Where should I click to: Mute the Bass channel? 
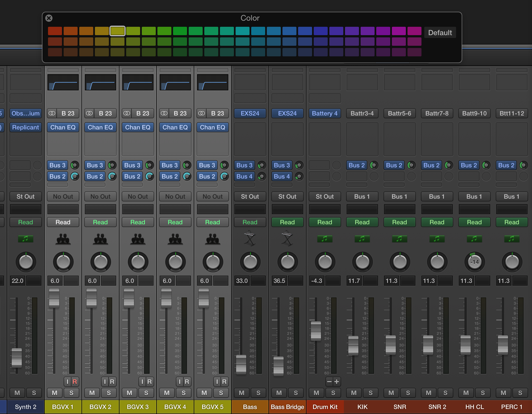pos(241,393)
